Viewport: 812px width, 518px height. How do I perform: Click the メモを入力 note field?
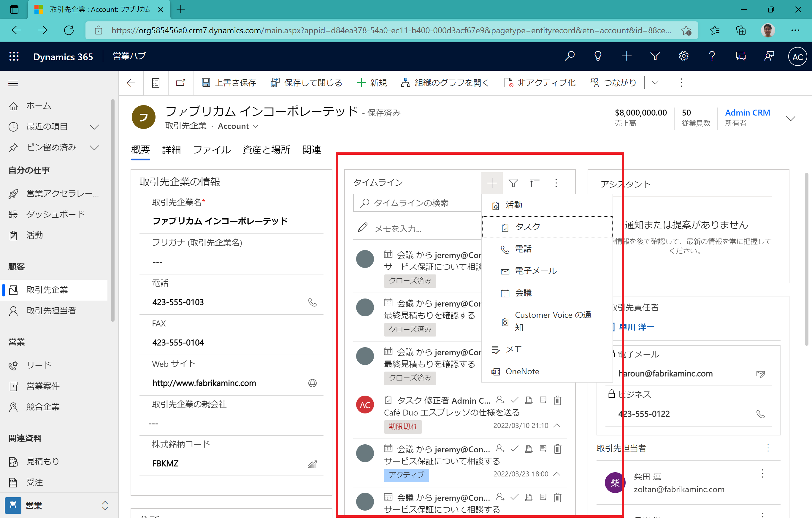pos(417,228)
